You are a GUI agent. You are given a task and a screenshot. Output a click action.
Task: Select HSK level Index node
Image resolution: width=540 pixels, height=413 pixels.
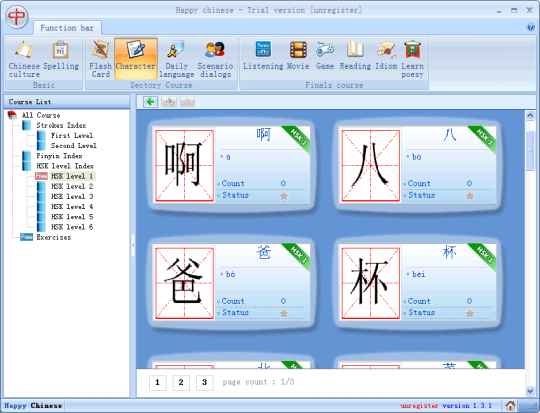(x=65, y=166)
